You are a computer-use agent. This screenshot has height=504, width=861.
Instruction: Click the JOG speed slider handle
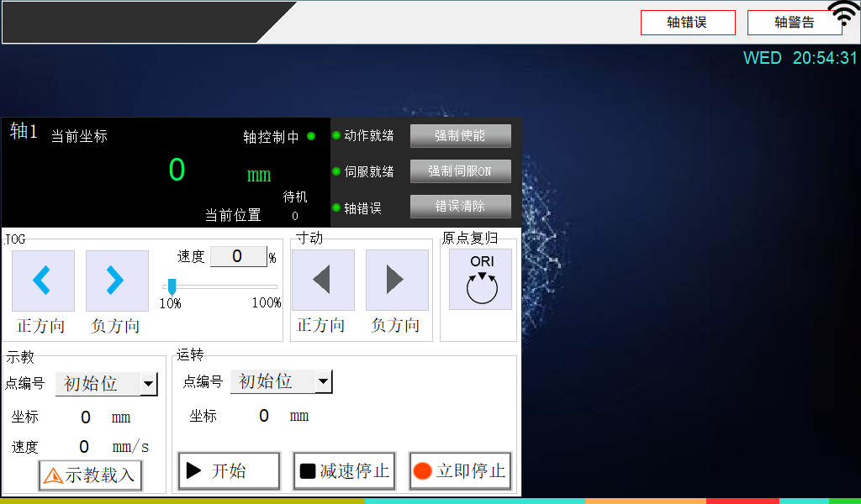[x=172, y=287]
